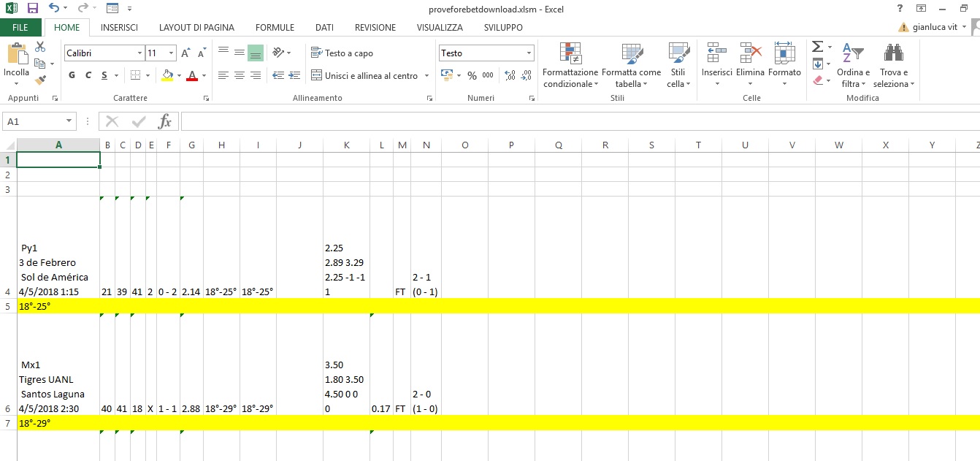The height and width of the screenshot is (461, 980).
Task: Click the AutoSum sigma icon
Action: [817, 47]
